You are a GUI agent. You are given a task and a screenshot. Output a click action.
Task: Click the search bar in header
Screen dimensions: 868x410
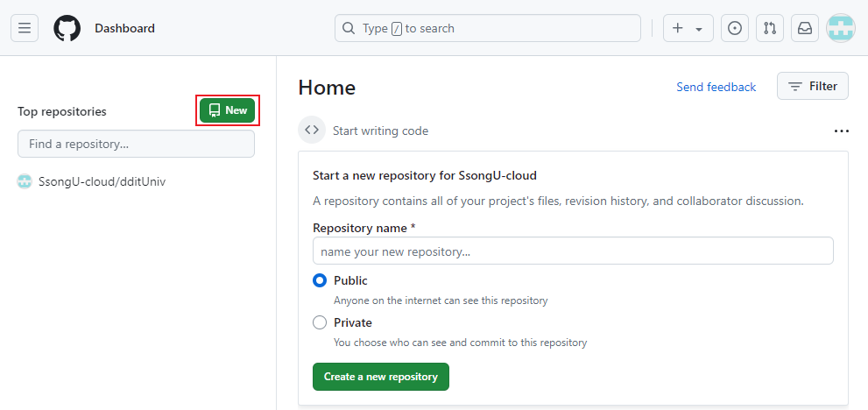tap(488, 28)
